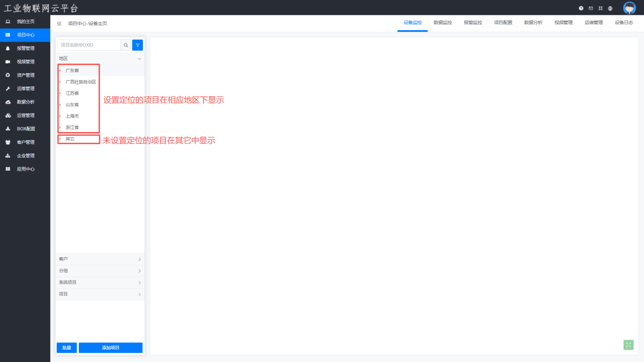644x362 pixels.
Task: Click the 项目名称/BOXID search field
Action: tap(89, 45)
